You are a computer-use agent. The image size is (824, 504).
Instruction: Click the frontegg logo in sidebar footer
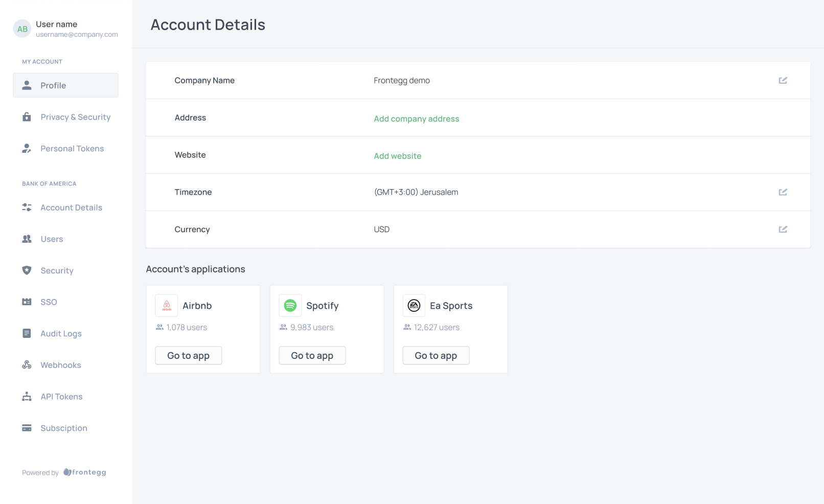pyautogui.click(x=85, y=472)
